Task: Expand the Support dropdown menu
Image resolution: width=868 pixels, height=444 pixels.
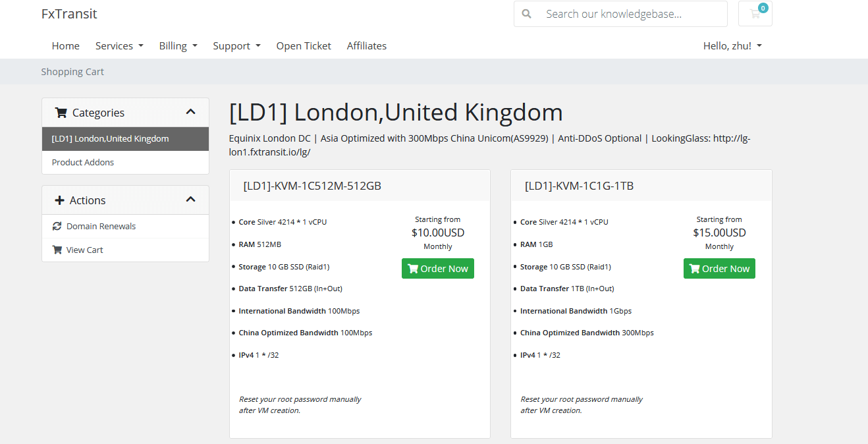Action: coord(237,45)
